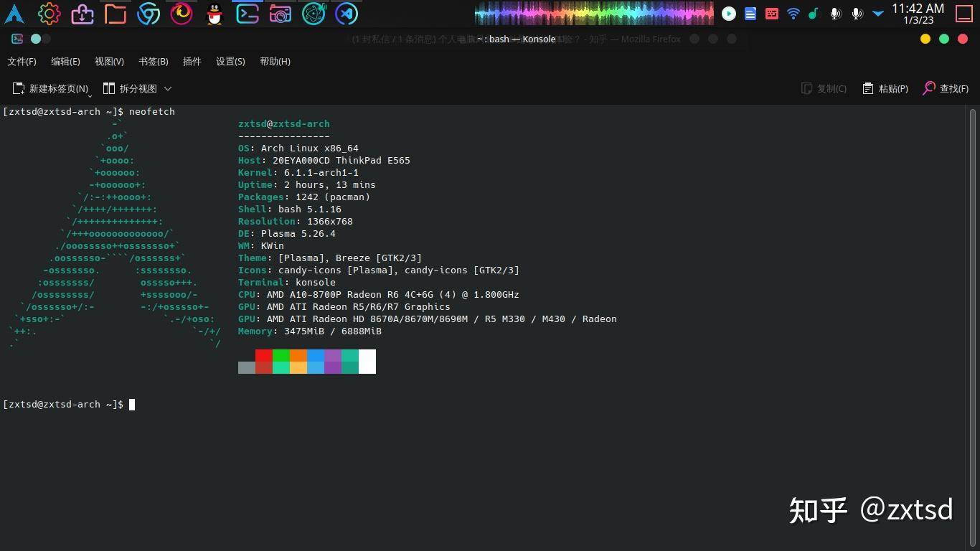This screenshot has height=551, width=980.
Task: Open the 书签(B) menu
Action: point(153,62)
